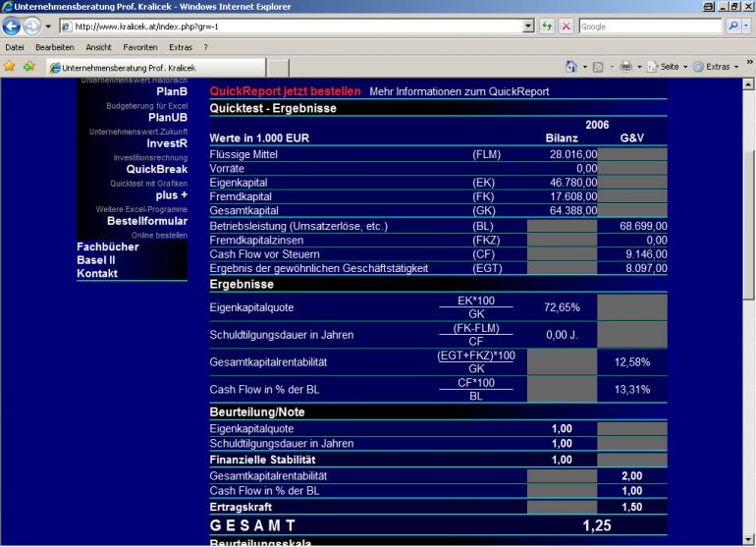Expand the address bar history dropdown
This screenshot has width=756, height=547.
pos(530,27)
